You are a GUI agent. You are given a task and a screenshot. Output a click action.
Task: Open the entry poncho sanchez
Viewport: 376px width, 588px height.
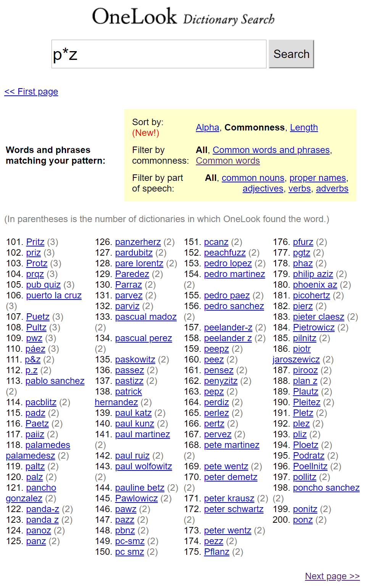(326, 488)
